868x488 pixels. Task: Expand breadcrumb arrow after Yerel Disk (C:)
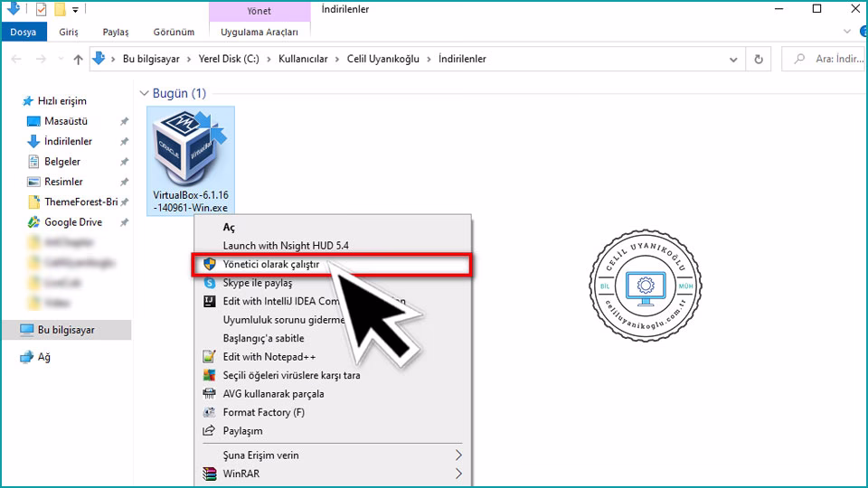(269, 60)
